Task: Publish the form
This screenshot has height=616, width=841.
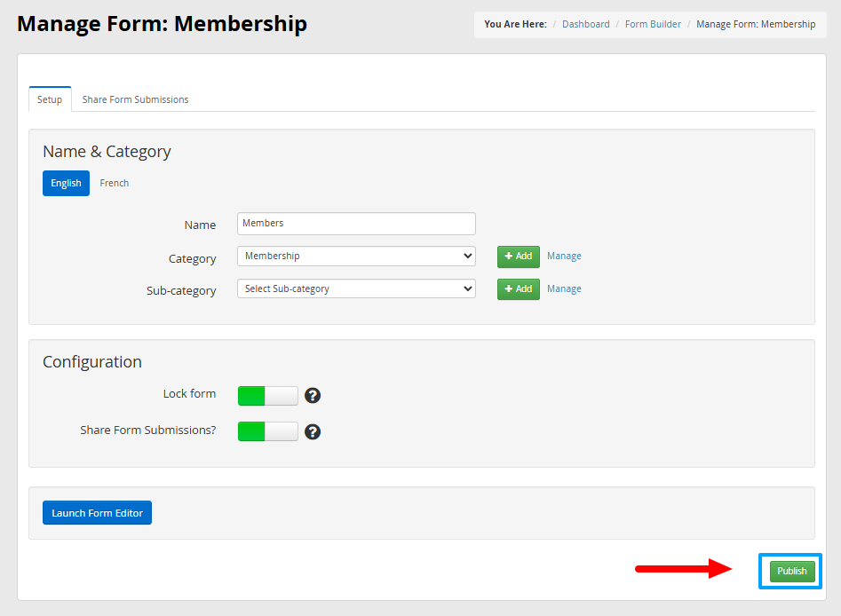Action: (792, 571)
